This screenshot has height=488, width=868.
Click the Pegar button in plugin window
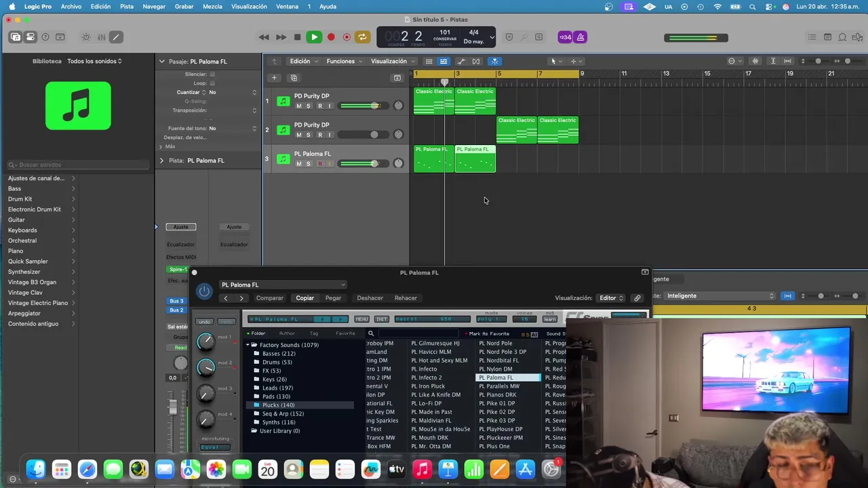[x=333, y=298]
